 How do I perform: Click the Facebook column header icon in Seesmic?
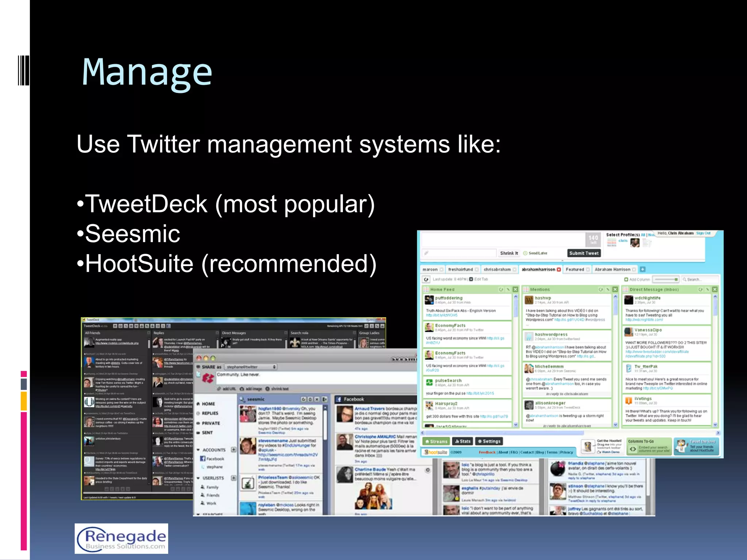coord(338,399)
